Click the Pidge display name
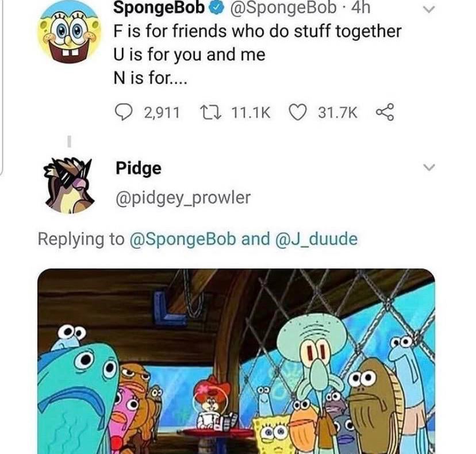Viewport: 476px width, 454px height. pos(139,169)
